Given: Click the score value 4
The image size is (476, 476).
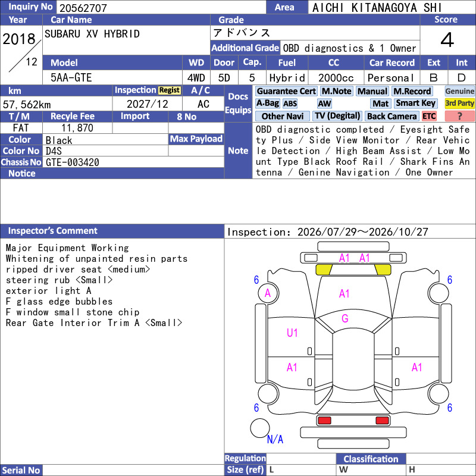Looking at the screenshot, I should 447,40.
